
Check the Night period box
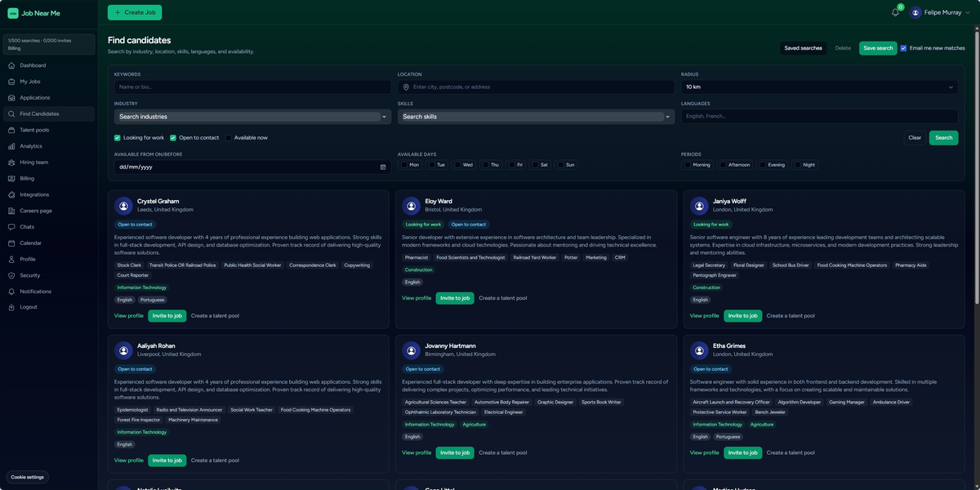coord(797,165)
